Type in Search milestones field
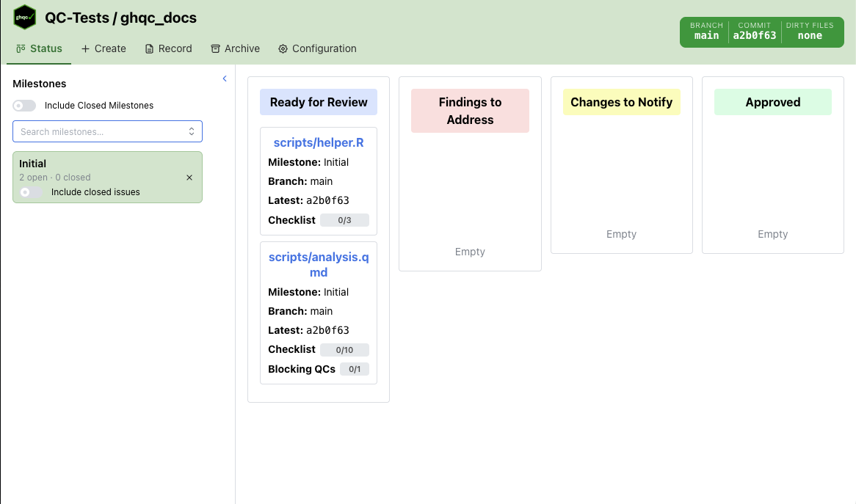The image size is (856, 504). pyautogui.click(x=99, y=132)
